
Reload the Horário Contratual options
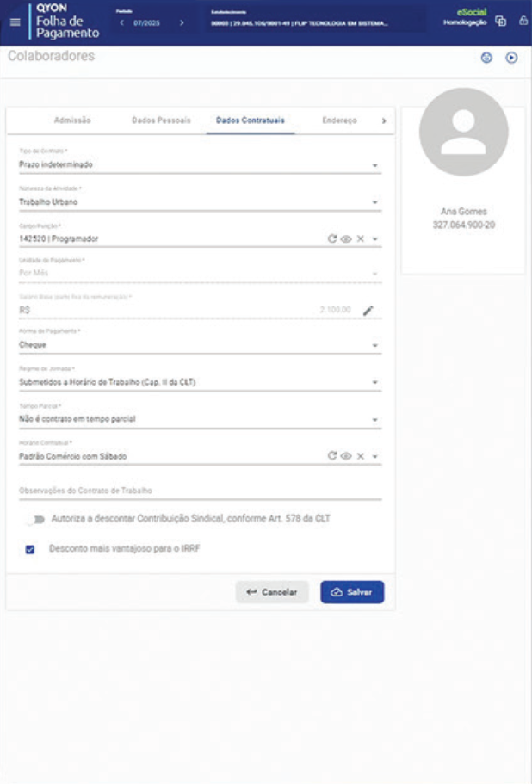coord(331,456)
